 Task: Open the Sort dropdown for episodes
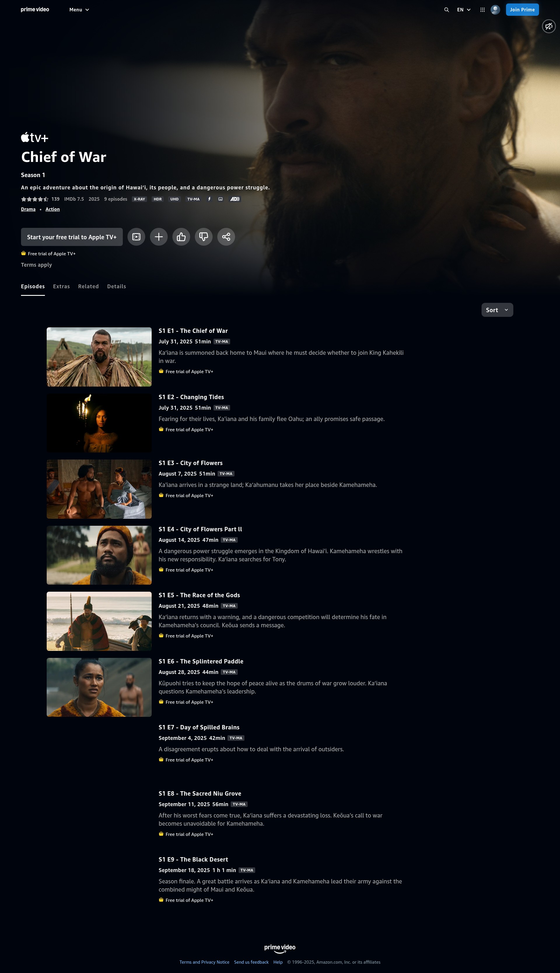497,310
